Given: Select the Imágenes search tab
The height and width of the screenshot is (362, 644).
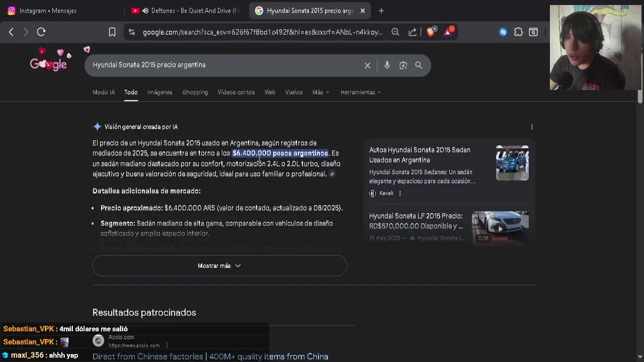Looking at the screenshot, I should [160, 93].
